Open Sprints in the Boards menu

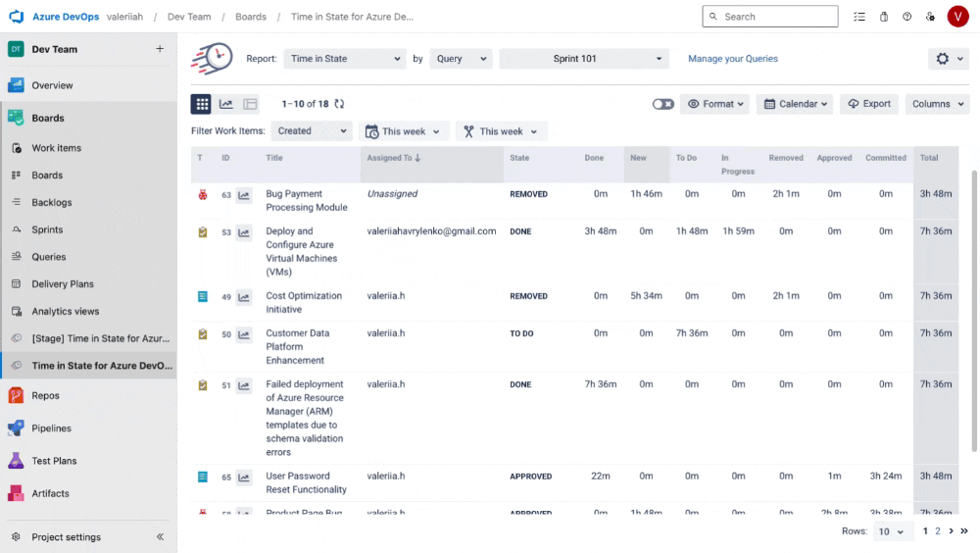(47, 229)
